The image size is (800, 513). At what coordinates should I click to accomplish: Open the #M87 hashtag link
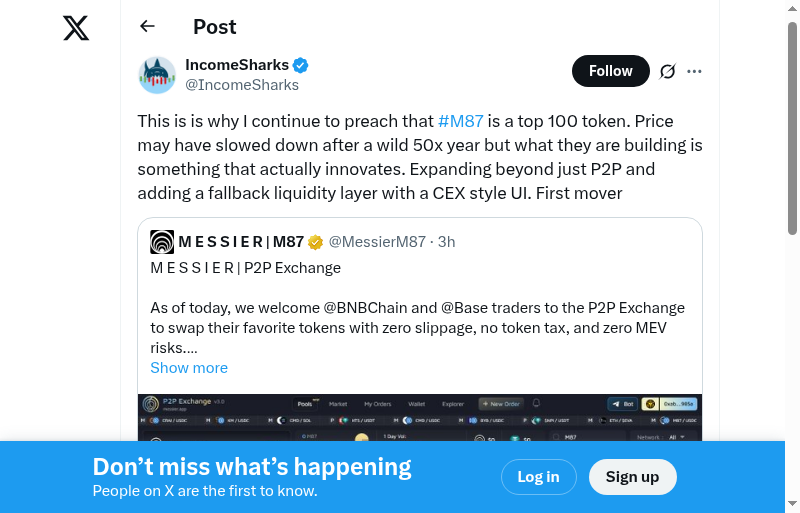(x=461, y=121)
